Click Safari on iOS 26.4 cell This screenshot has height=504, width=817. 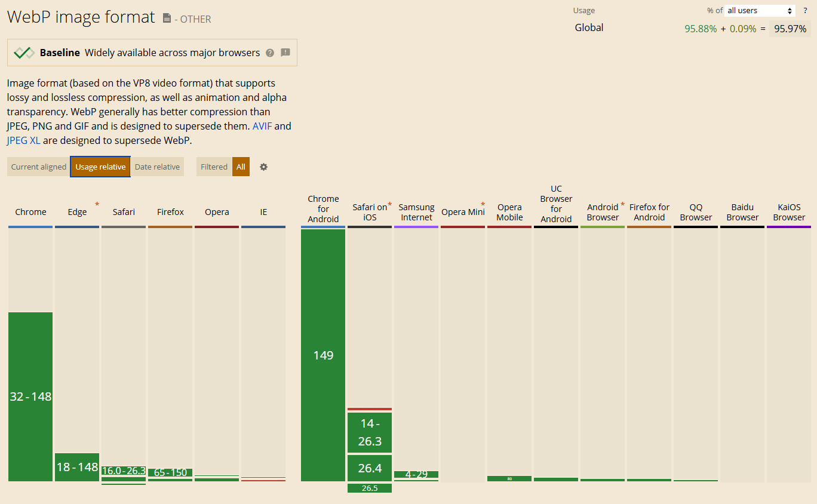click(370, 468)
